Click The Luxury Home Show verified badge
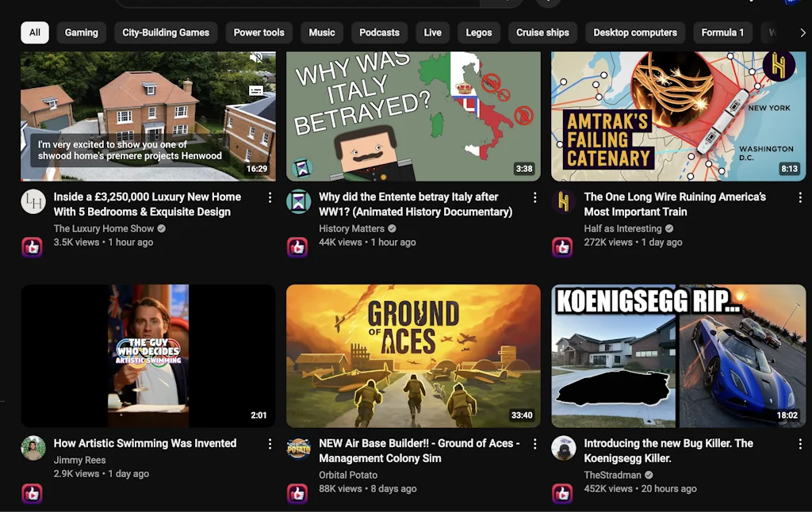The width and height of the screenshot is (812, 512). (x=162, y=228)
